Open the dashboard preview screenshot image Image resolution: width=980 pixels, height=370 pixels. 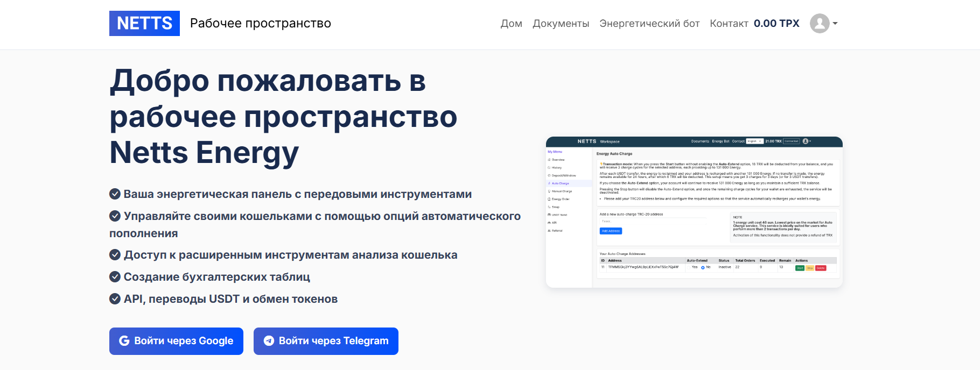pos(694,212)
